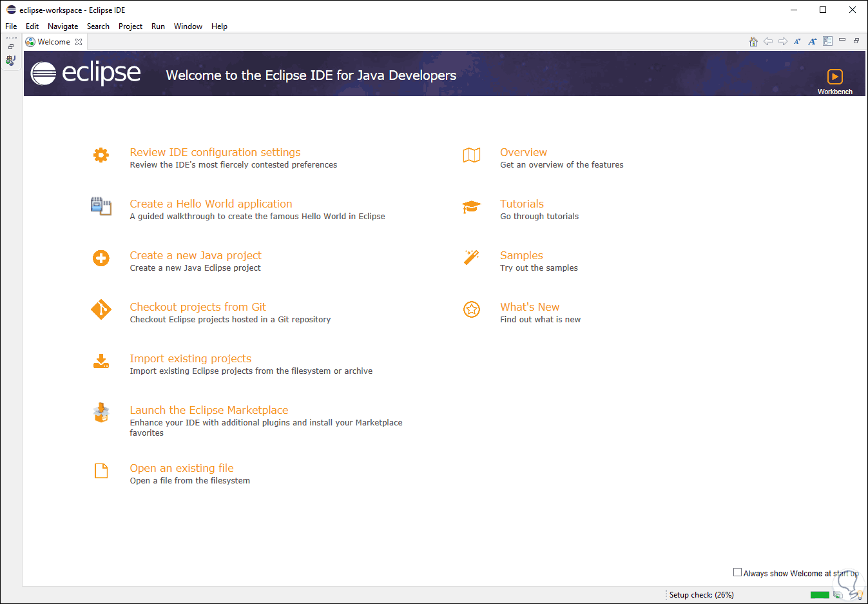Open the Navigate menu

click(x=63, y=26)
